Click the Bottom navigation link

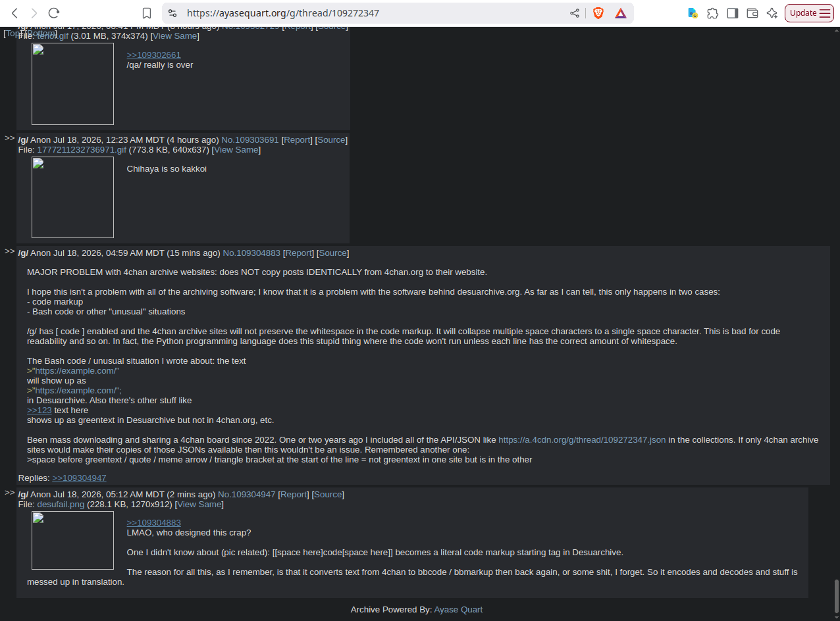[x=42, y=33]
